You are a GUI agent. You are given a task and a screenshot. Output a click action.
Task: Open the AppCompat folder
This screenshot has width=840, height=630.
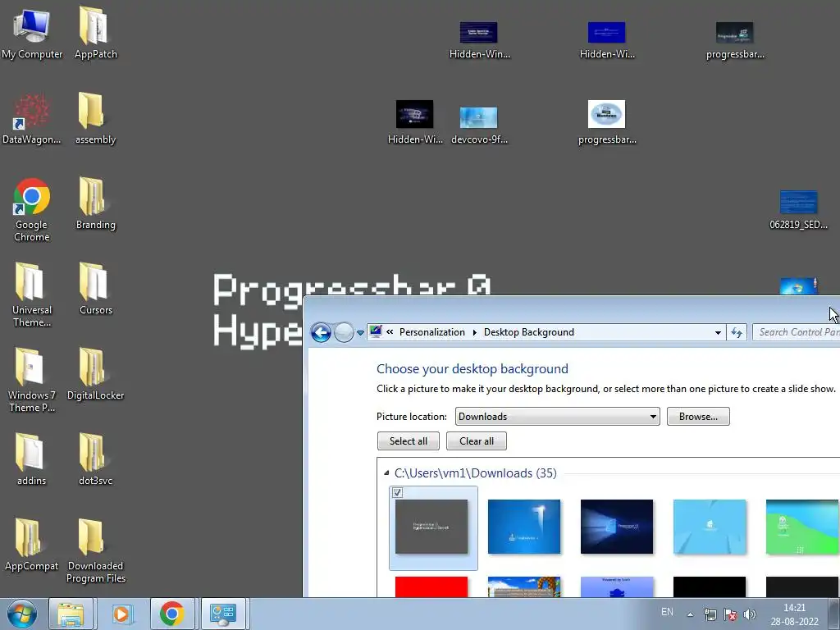point(32,545)
